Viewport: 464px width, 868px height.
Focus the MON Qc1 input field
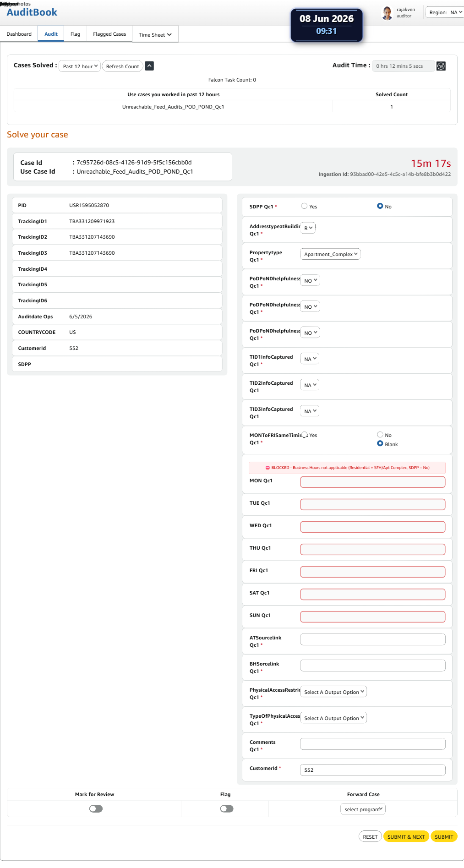(373, 482)
